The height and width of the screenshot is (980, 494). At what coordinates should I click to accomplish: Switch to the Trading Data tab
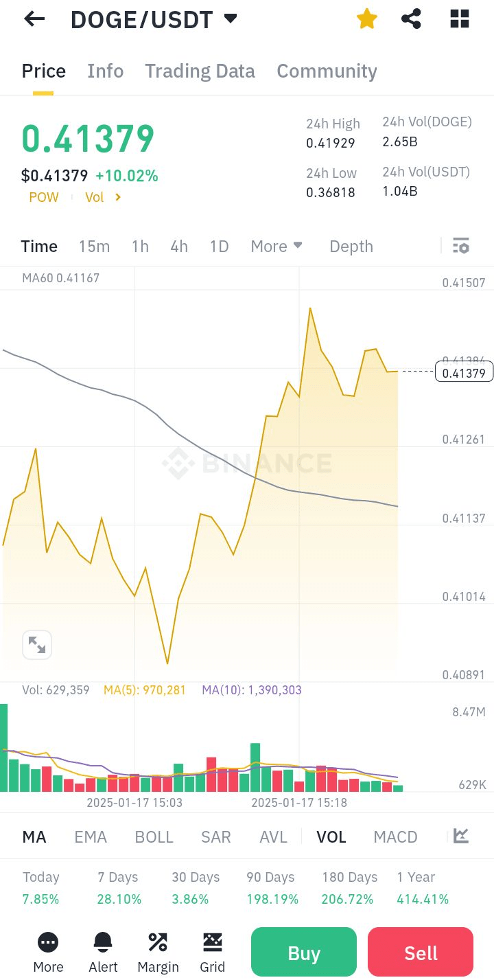pos(200,71)
